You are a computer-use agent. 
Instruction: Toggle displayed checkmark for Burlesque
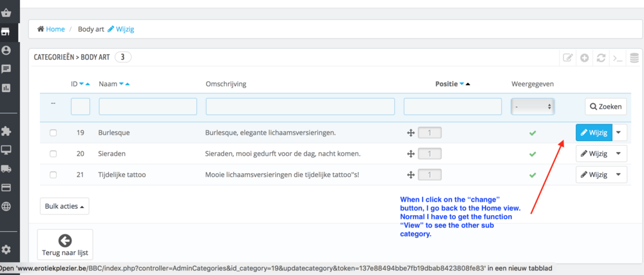click(x=533, y=133)
